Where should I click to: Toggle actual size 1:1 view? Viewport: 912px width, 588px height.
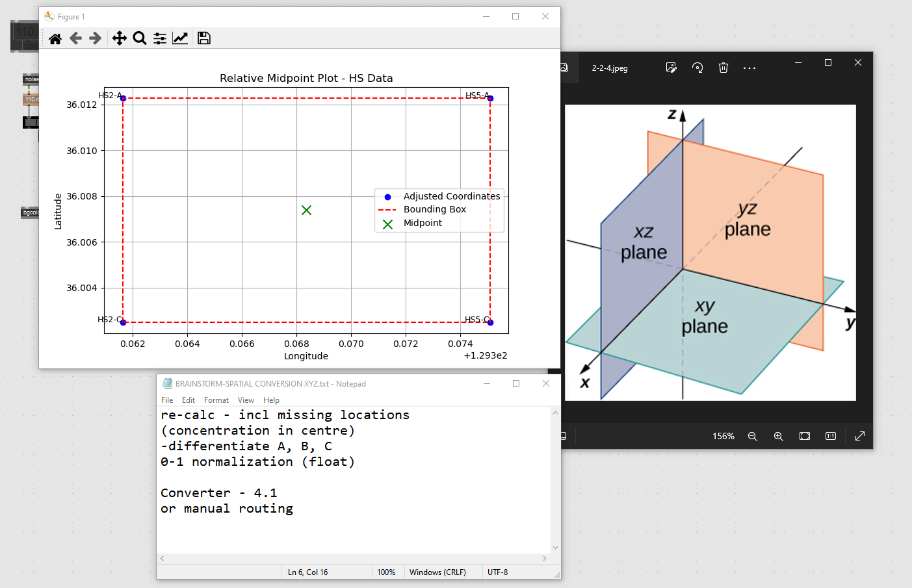(831, 437)
